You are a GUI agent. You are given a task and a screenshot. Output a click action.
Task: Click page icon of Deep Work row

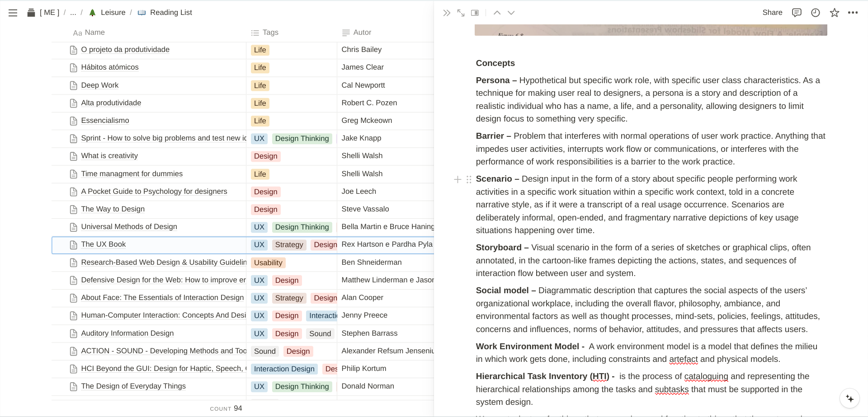click(74, 85)
